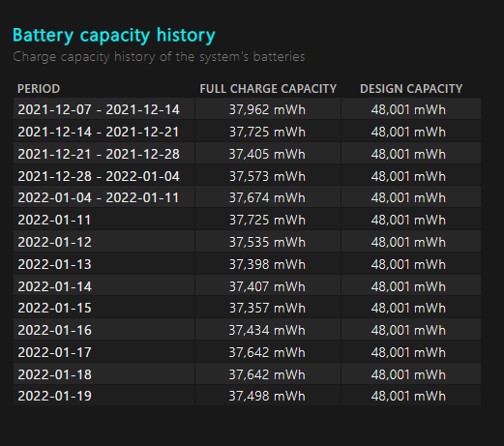Click the 'Battery capacity history' heading
504x446 pixels.
(114, 36)
